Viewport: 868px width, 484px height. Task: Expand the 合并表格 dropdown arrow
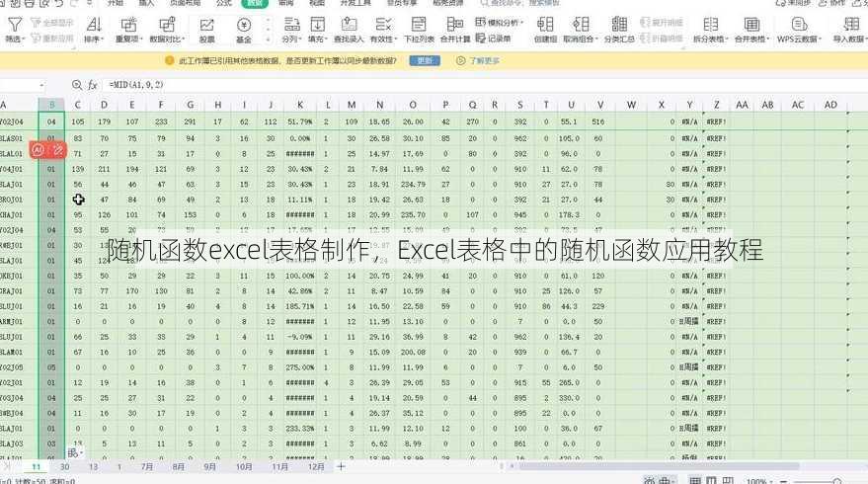pos(768,40)
